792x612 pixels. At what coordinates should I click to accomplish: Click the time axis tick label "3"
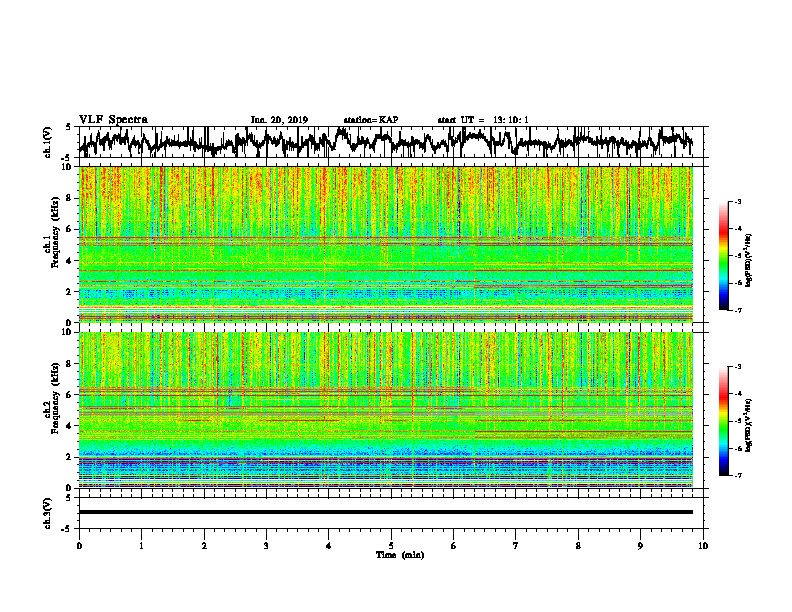266,546
